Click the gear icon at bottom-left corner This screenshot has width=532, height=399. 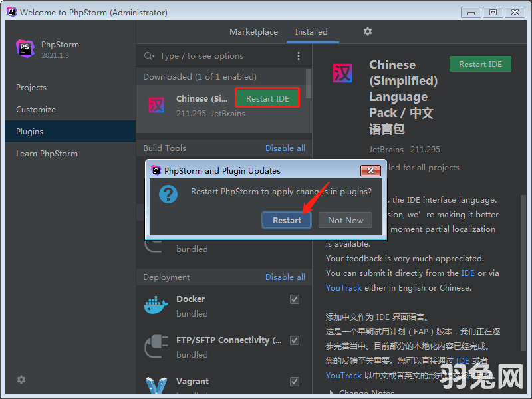tap(21, 380)
